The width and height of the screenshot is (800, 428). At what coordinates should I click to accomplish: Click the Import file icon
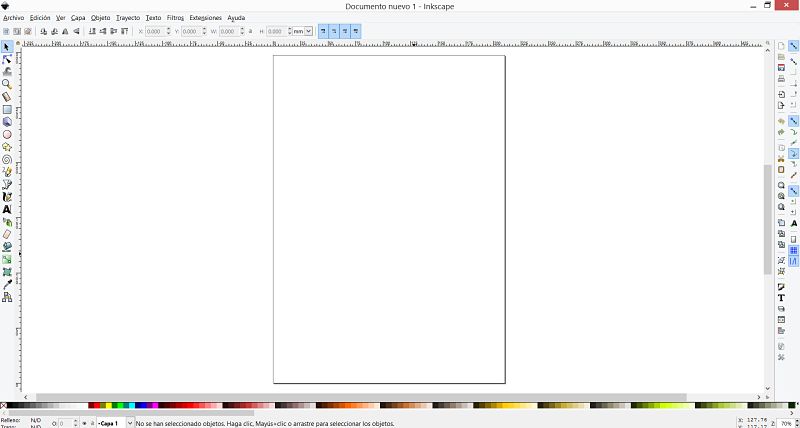[781, 94]
